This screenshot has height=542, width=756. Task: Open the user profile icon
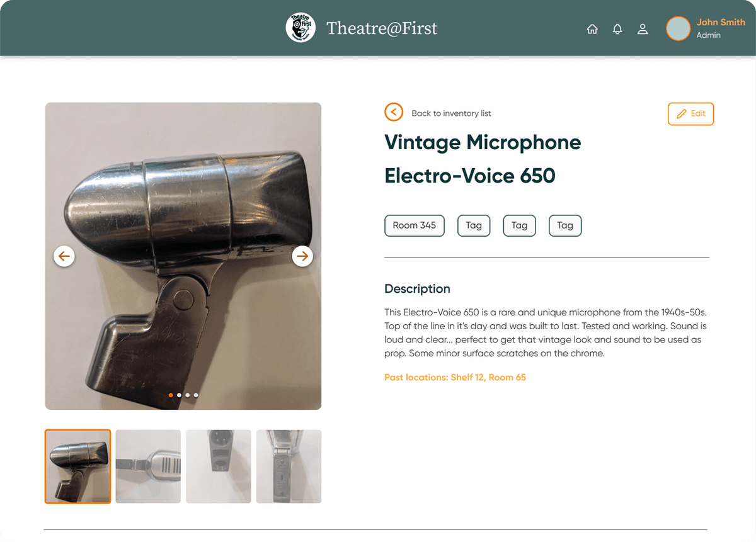click(x=643, y=29)
